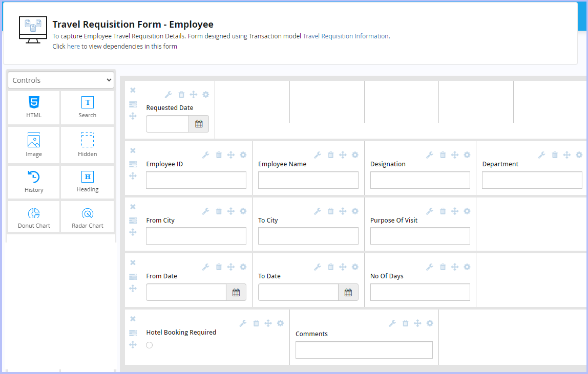Delete the Employee Name field

pyautogui.click(x=331, y=155)
